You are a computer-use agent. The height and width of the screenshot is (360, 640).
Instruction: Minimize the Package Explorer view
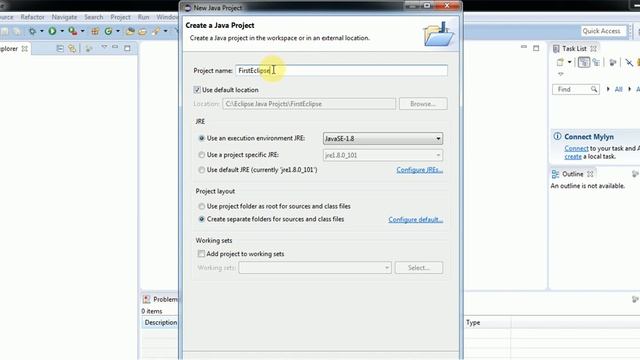(x=116, y=47)
